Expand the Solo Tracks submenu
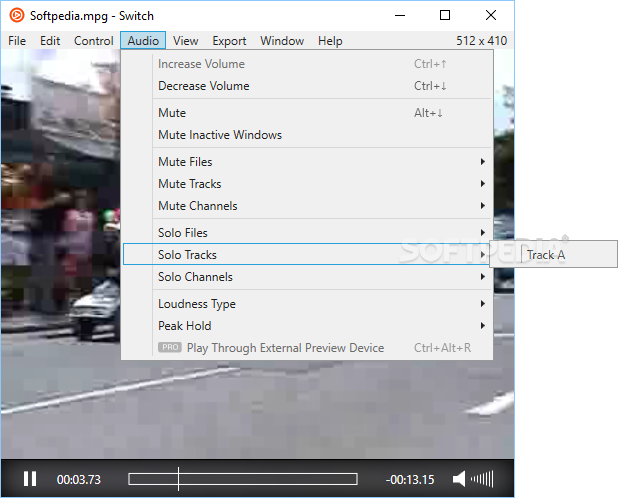The width and height of the screenshot is (618, 498). 307,255
